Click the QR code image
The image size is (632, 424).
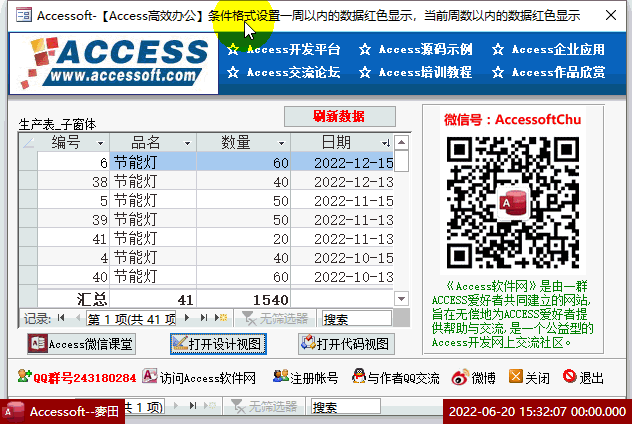(x=513, y=202)
